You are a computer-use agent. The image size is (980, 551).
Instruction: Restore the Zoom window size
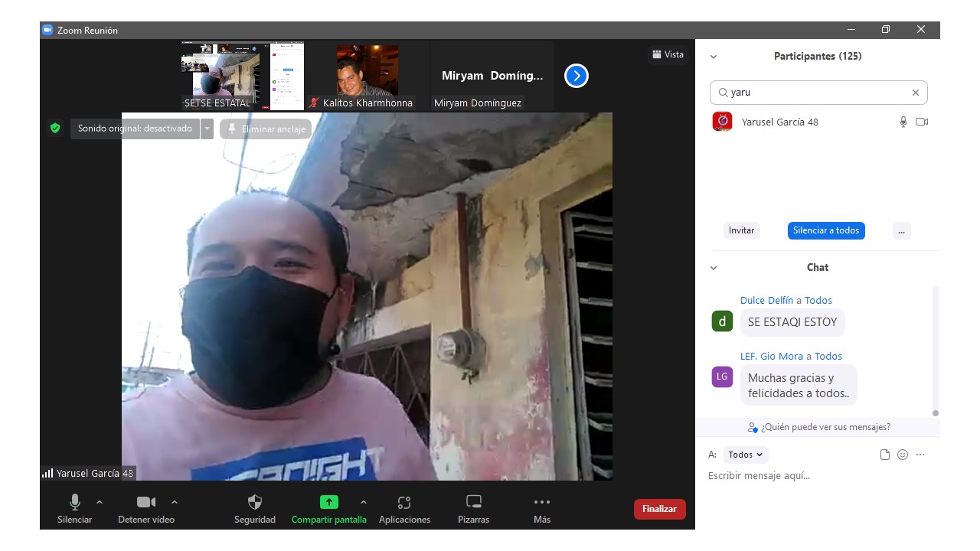pyautogui.click(x=886, y=30)
